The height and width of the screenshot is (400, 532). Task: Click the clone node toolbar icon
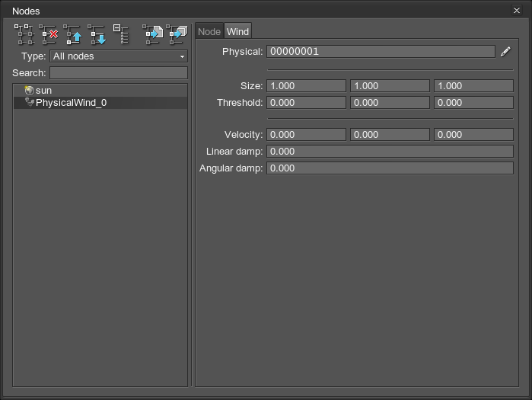point(24,34)
